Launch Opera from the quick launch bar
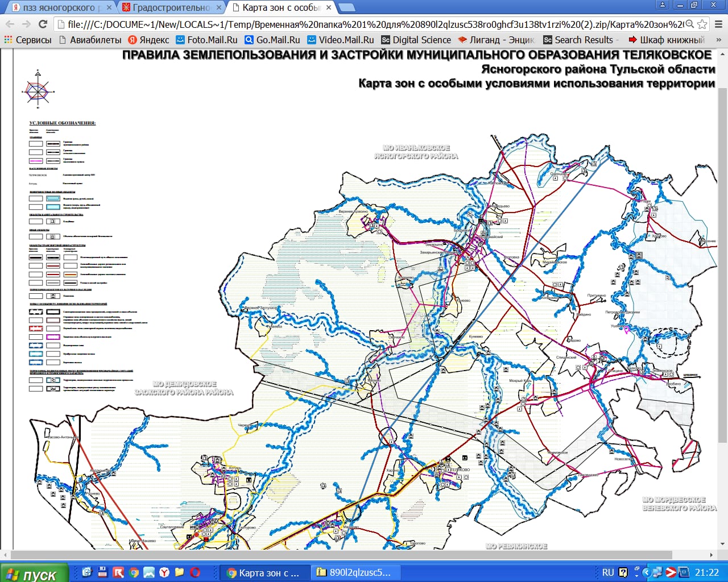 (x=195, y=572)
